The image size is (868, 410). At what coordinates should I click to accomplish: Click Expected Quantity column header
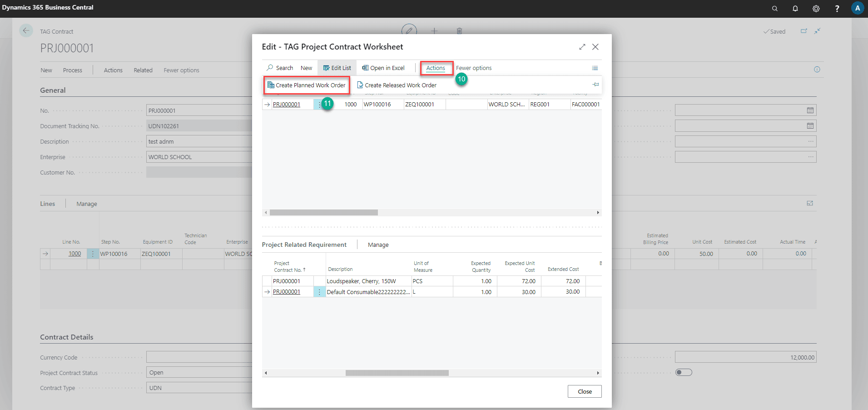click(x=481, y=267)
